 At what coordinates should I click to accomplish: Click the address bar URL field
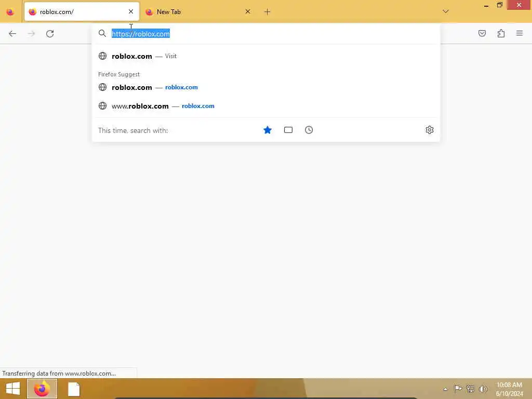[267, 34]
